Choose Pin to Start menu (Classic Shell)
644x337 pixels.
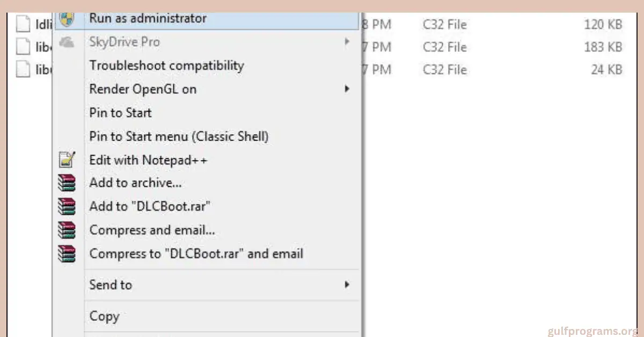(179, 136)
